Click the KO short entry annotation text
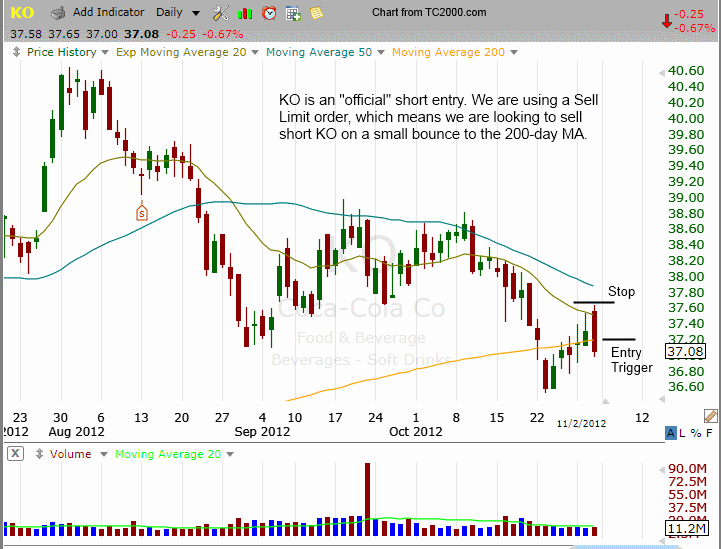This screenshot has height=549, width=721. click(x=438, y=117)
